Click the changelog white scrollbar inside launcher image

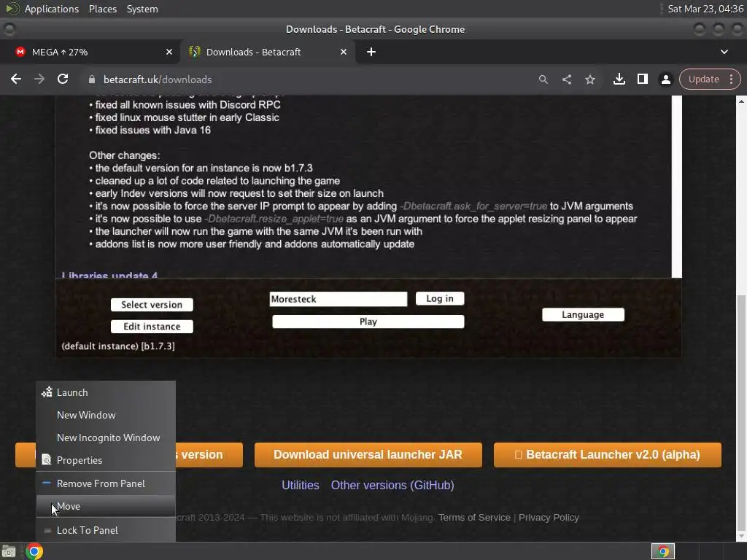pyautogui.click(x=677, y=186)
